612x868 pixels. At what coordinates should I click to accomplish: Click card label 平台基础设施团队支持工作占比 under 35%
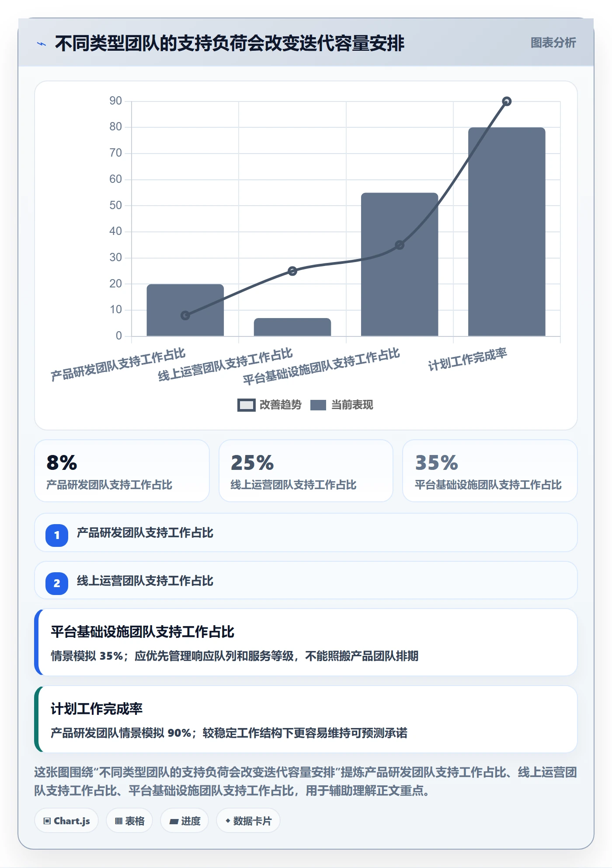pos(488,485)
